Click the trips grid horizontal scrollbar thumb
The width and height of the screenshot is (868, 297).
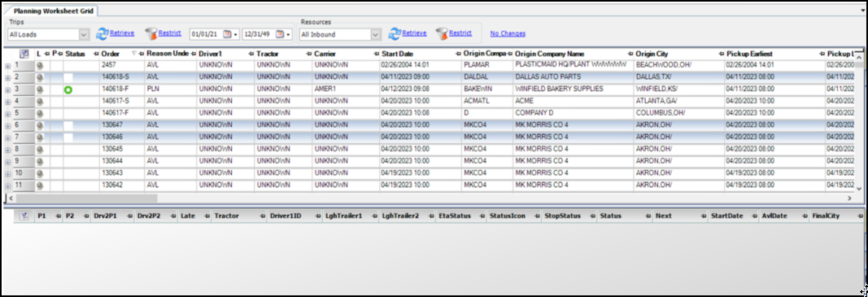pos(86,198)
